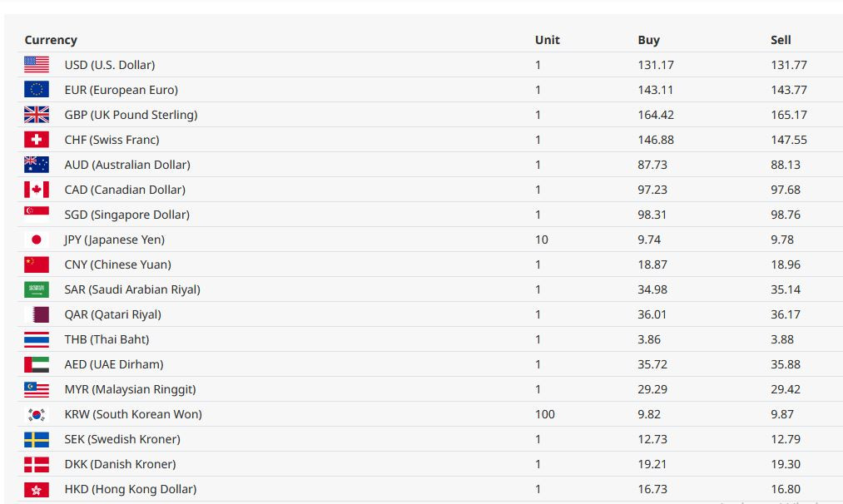Viewport: 843px width, 504px height.
Task: Click AUD (Australian Dollar) row label
Action: [x=127, y=165]
